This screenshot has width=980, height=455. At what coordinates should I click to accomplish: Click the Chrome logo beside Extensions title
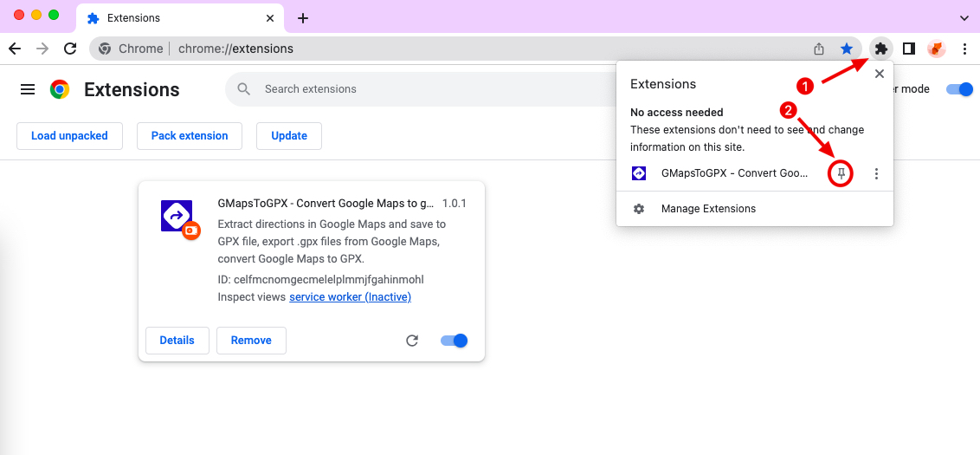tap(60, 89)
